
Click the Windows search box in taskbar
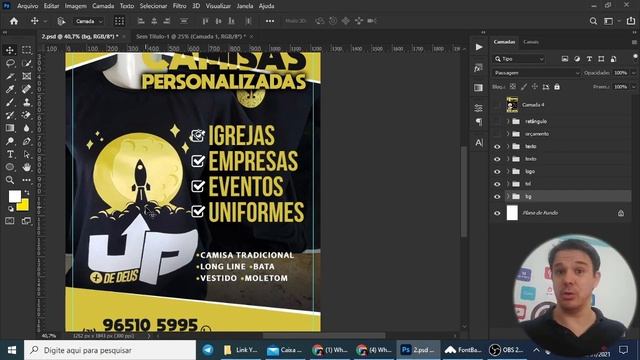click(110, 350)
